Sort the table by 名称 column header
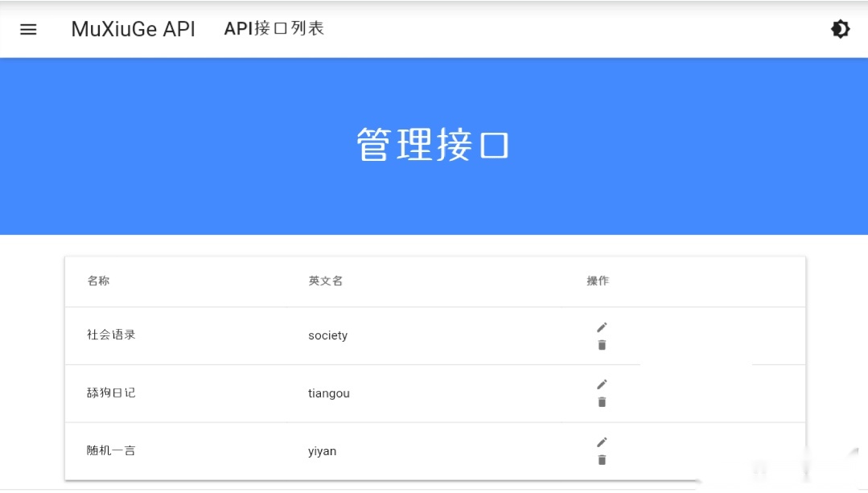The height and width of the screenshot is (493, 868). point(98,281)
